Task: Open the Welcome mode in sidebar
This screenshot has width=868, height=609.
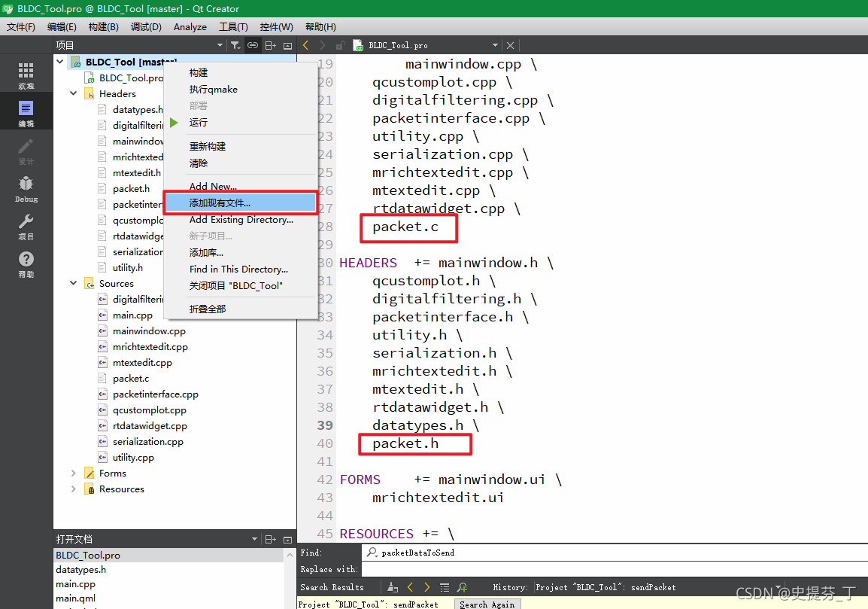Action: 26,75
